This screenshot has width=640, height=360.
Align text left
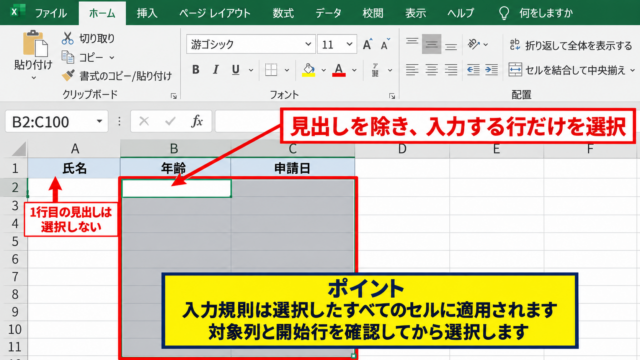coord(412,70)
